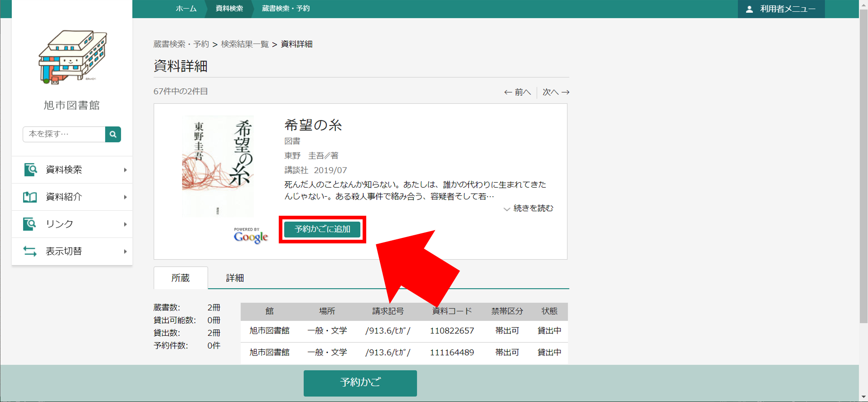Screen dimensions: 868x402
Task: Click the 貸出可能数 0冊 value
Action: point(214,320)
